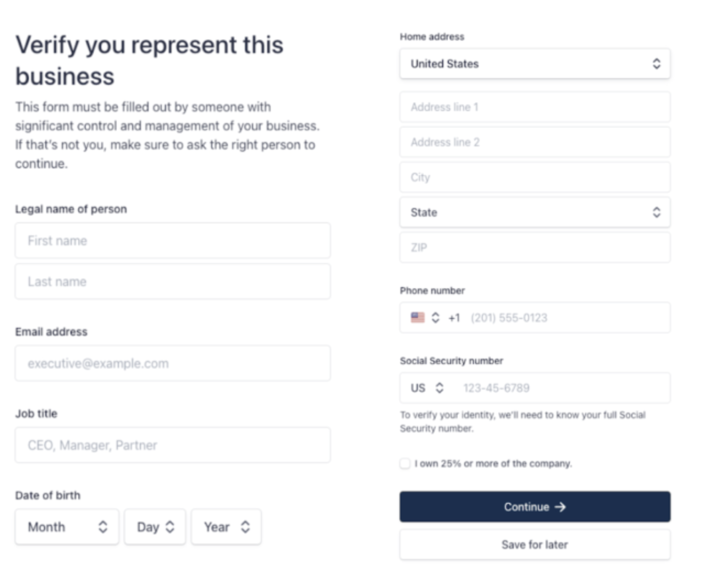Click the City input field
The width and height of the screenshot is (728, 587).
coord(535,177)
